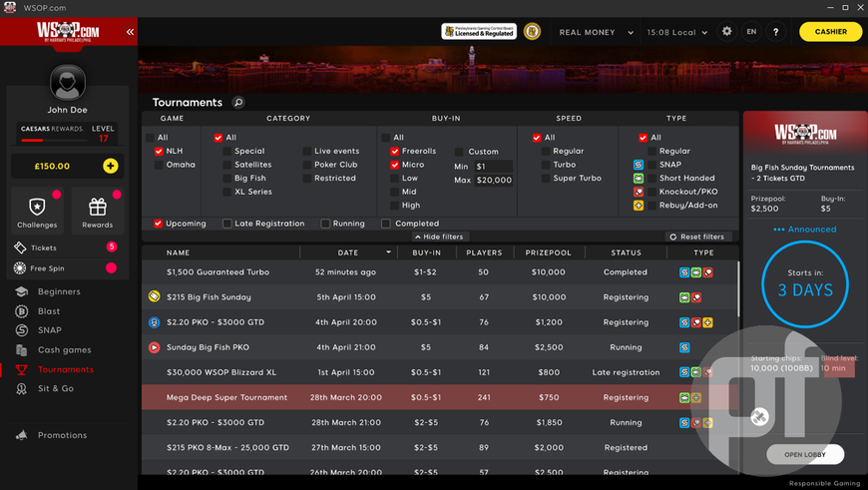Click Knockout/PKO type icon in filters
868x490 pixels.
pyautogui.click(x=639, y=192)
